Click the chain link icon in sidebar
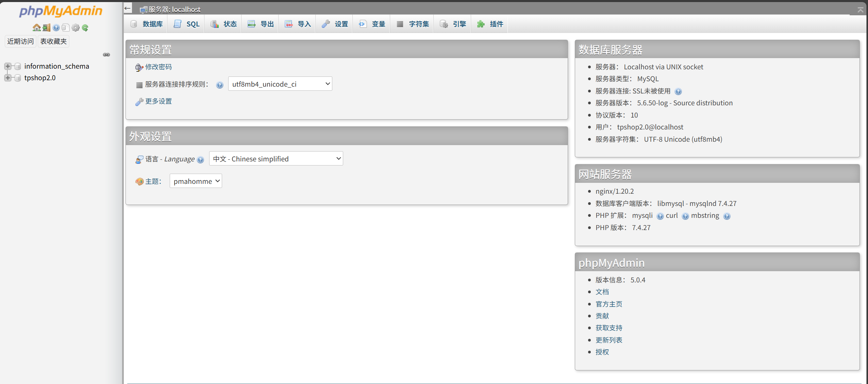Image resolution: width=868 pixels, height=384 pixels. pyautogui.click(x=106, y=54)
